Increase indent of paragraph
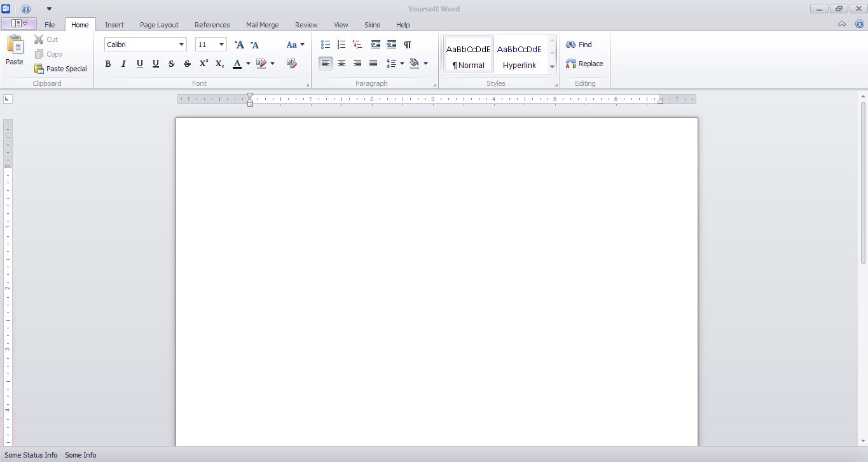Screen dimensions: 868x462 click(391, 45)
